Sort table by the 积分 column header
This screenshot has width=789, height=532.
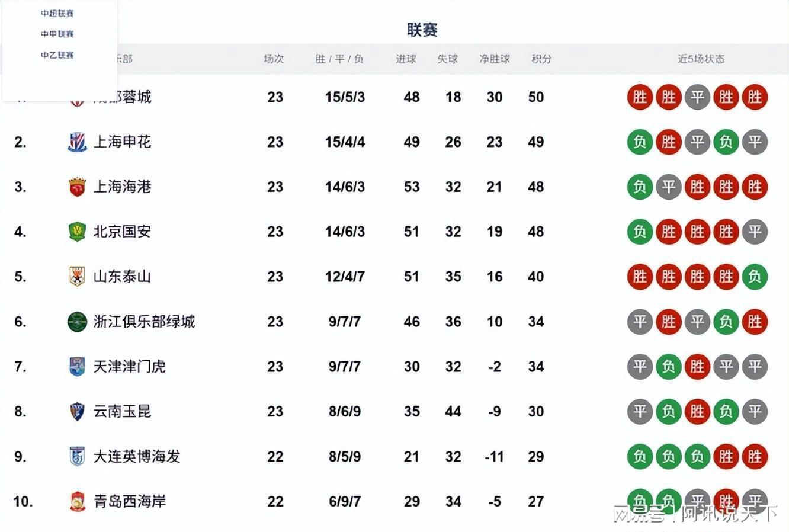(x=541, y=59)
